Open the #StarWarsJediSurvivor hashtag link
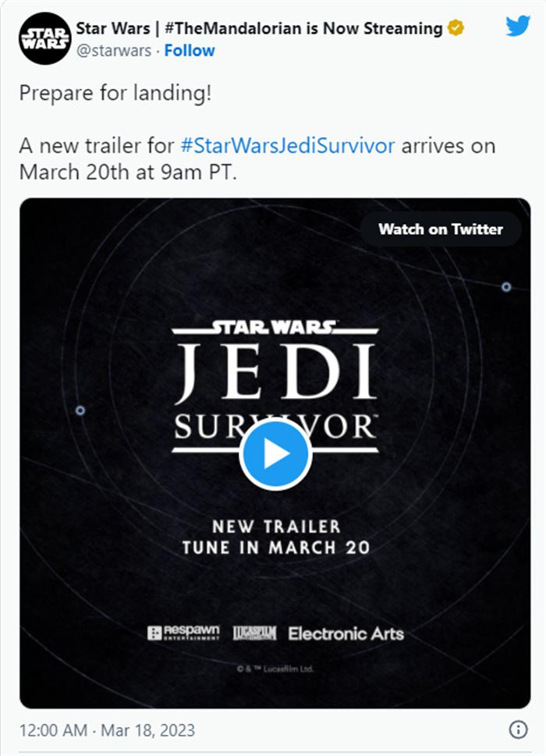 [x=288, y=146]
